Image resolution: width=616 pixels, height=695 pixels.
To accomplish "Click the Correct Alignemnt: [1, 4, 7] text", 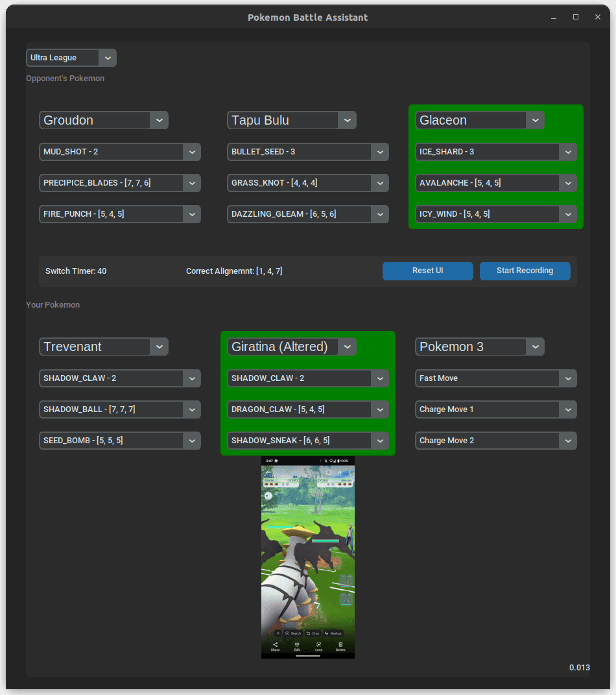I will [x=234, y=271].
